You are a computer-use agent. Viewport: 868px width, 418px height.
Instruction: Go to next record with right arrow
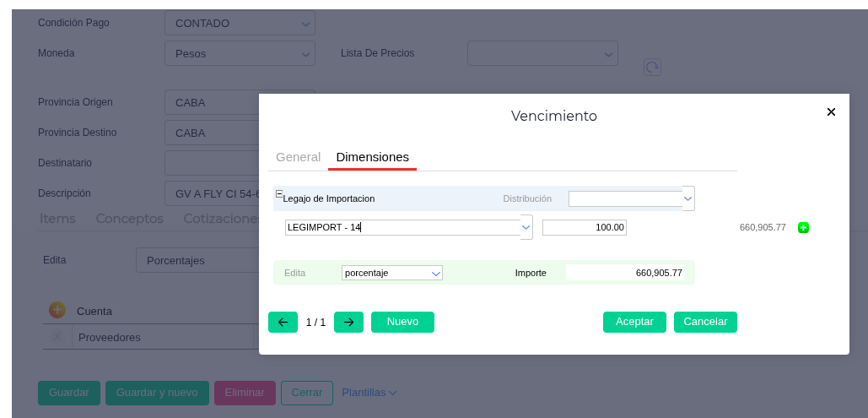click(x=348, y=322)
